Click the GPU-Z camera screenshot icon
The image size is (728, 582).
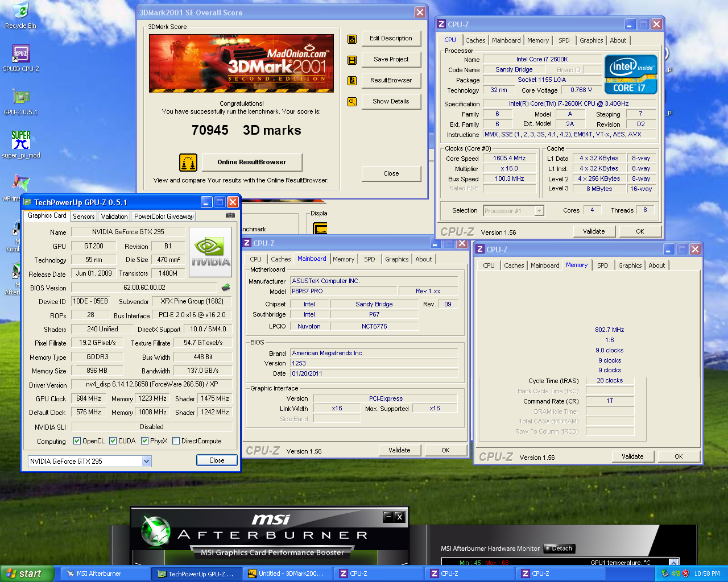[x=230, y=215]
